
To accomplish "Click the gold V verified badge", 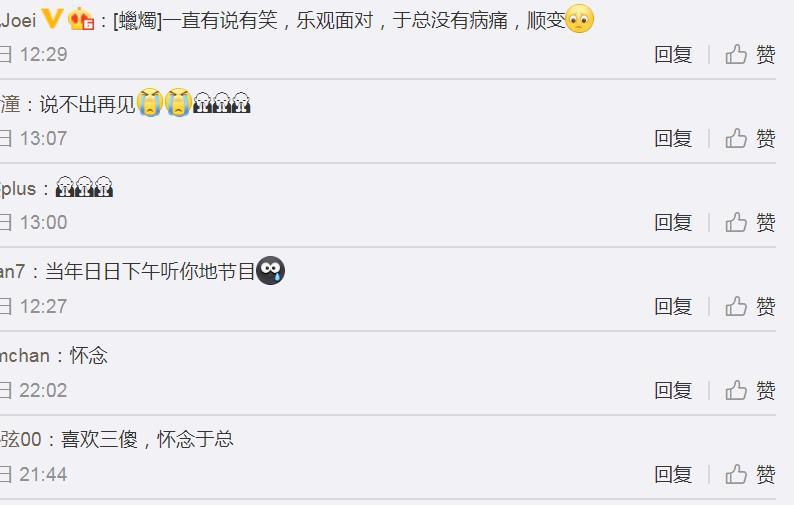I will click(x=52, y=19).
